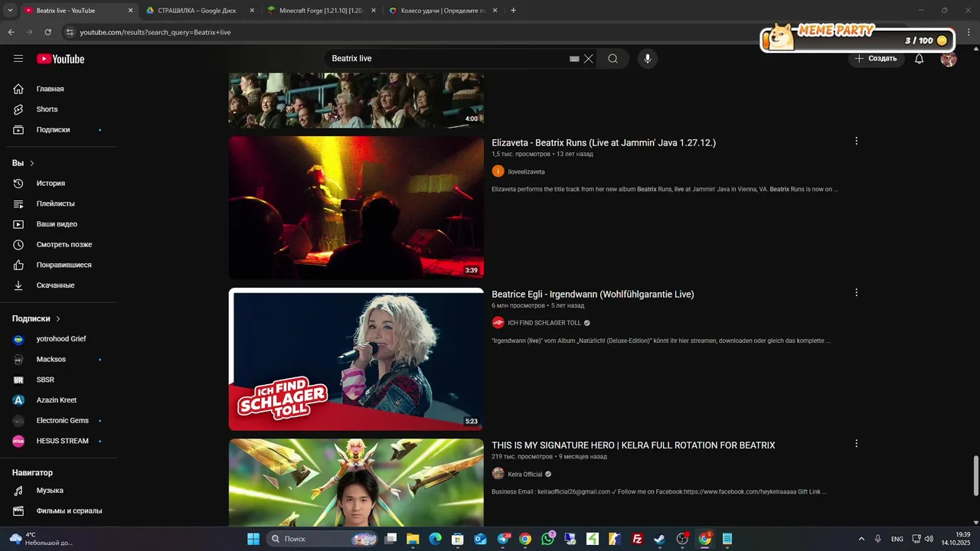Open WhatsApp from the taskbar
Image resolution: width=980 pixels, height=551 pixels.
click(x=547, y=539)
